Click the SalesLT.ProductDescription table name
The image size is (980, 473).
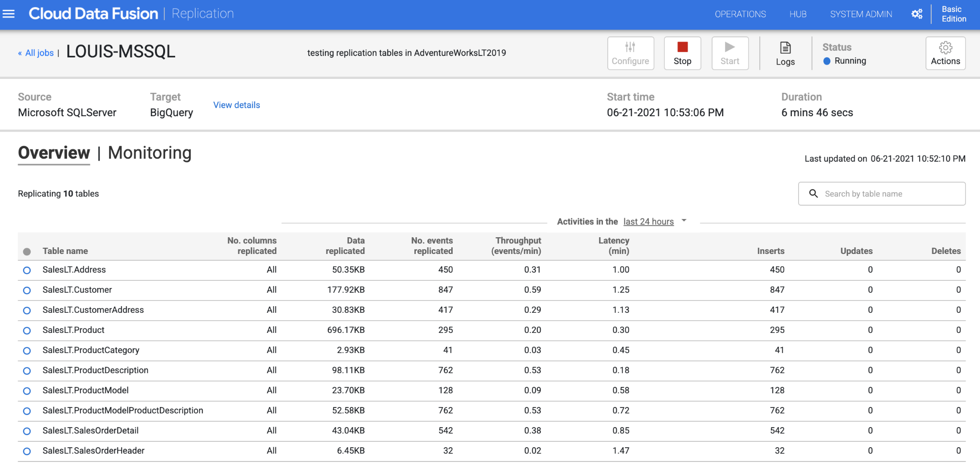(95, 370)
